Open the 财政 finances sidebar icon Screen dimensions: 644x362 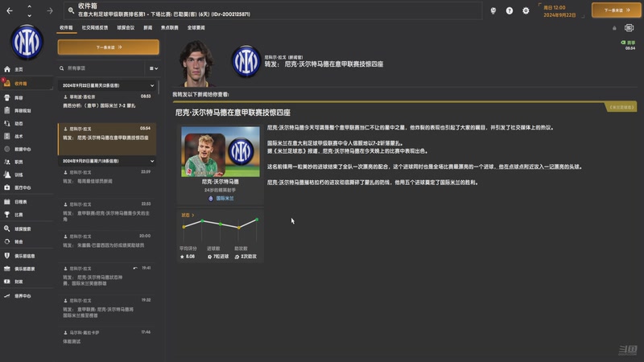point(7,282)
